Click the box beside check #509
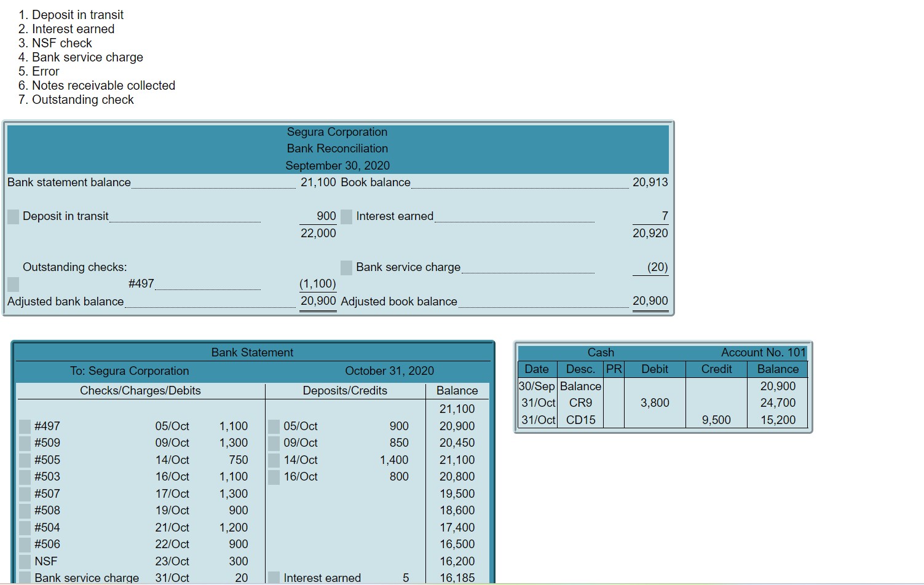Screen dimensions: 924x585 pyautogui.click(x=25, y=443)
